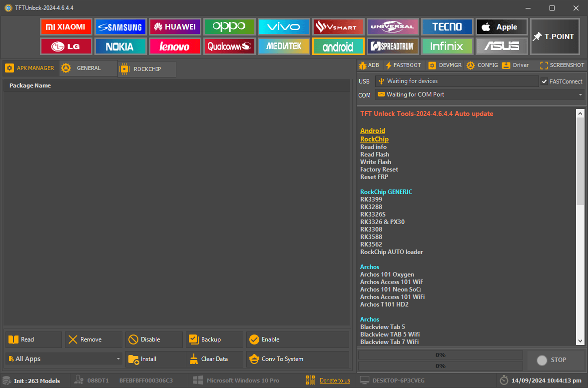Click the Read packages button
The image size is (588, 388).
(x=33, y=339)
